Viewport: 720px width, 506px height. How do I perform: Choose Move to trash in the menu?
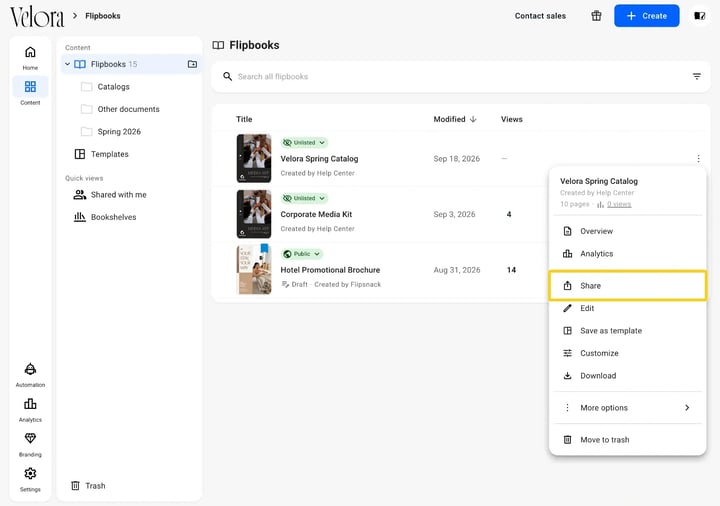(628, 439)
